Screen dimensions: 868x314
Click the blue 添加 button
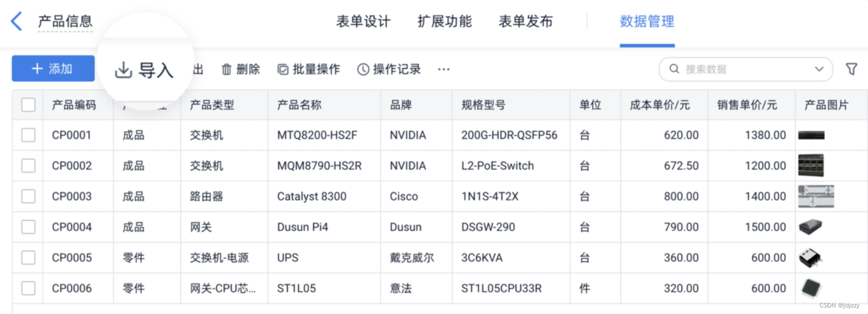click(53, 69)
